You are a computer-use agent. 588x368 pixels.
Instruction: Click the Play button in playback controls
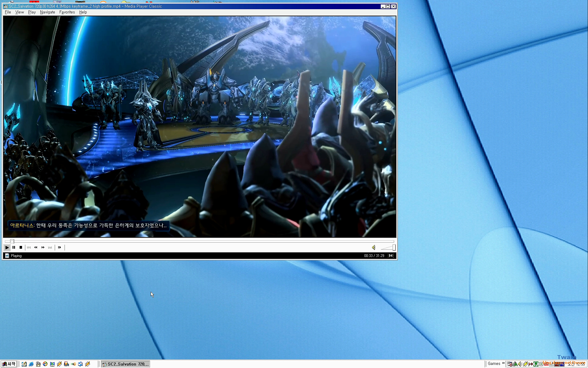click(x=7, y=247)
